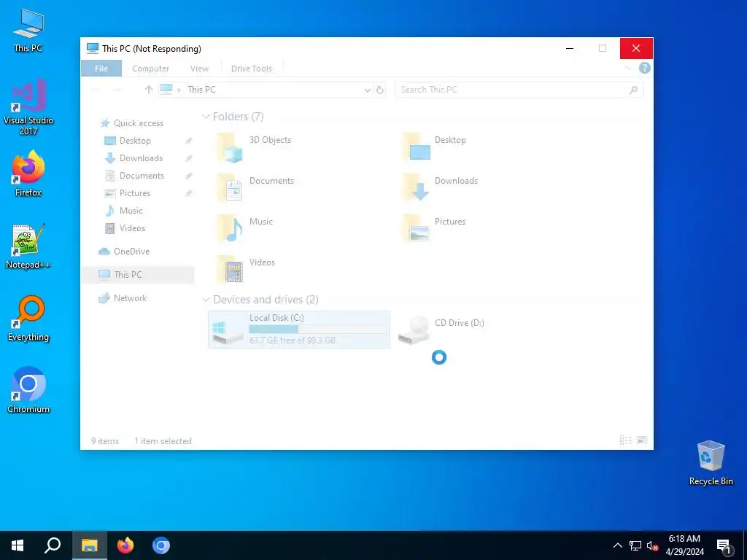Click the Notepad++ desktop shortcut
This screenshot has height=560, width=747.
28,246
